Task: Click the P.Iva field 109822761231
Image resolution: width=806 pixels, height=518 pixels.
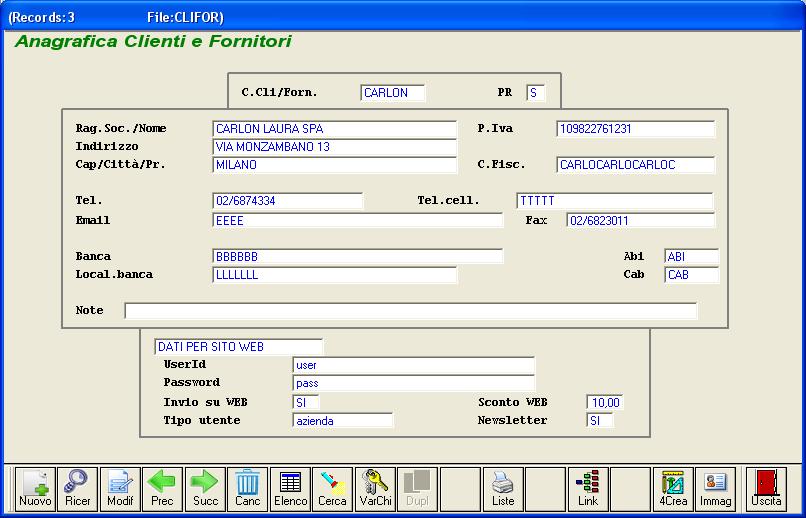Action: [x=635, y=129]
